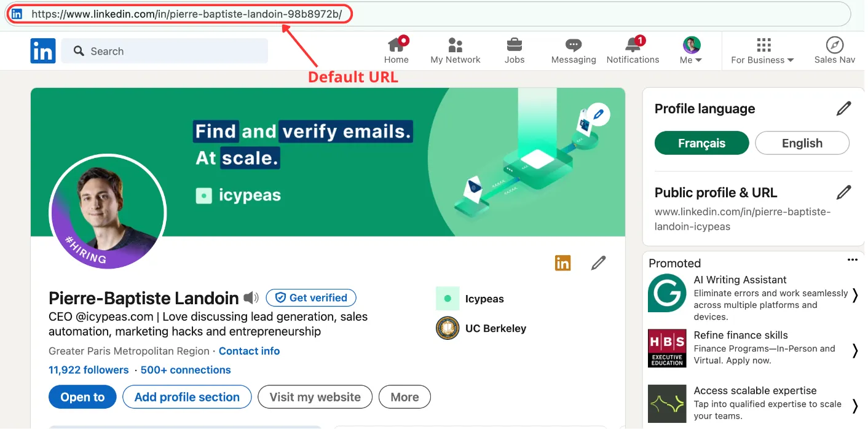This screenshot has height=429, width=868.
Task: Open Messaging chat icon
Action: (x=574, y=45)
